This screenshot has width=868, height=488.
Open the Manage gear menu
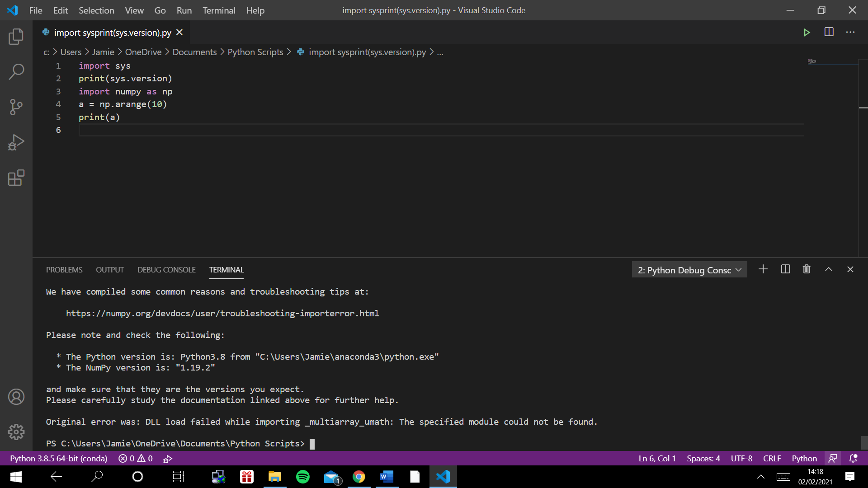point(16,432)
